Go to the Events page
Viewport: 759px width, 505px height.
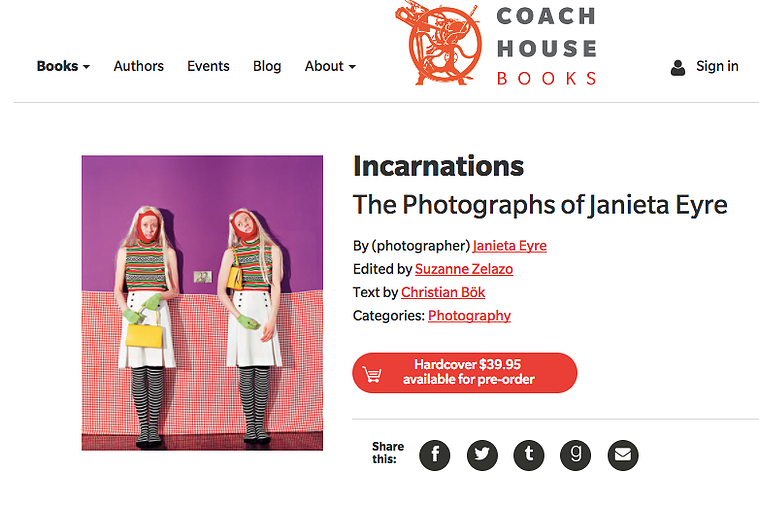208,66
